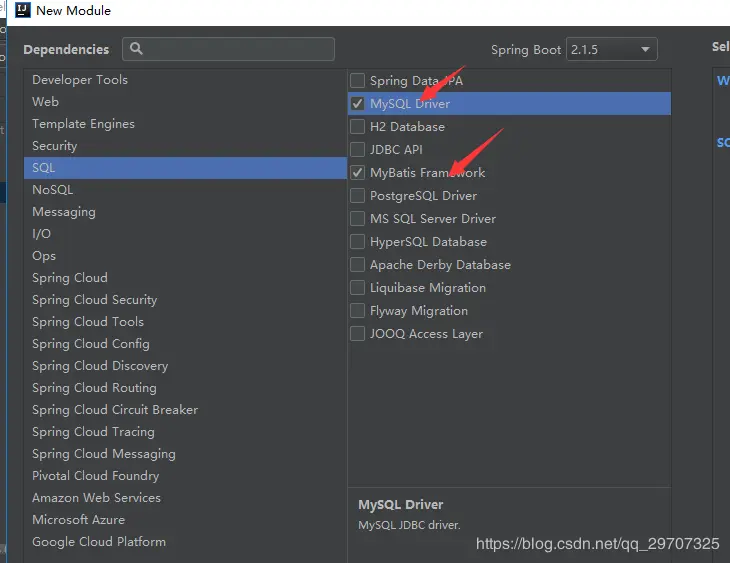This screenshot has height=563, width=730.
Task: Open the Google Cloud Platform category
Action: click(185, 542)
